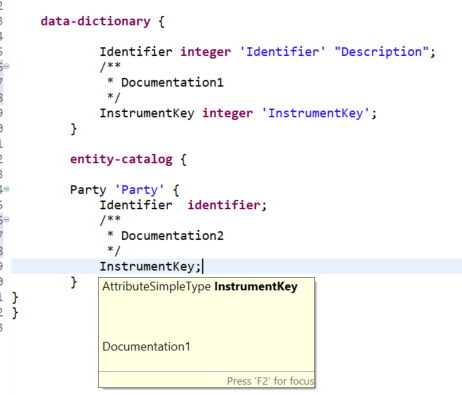Image resolution: width=462 pixels, height=395 pixels.
Task: Click the 'Identifier' string literal in blue
Action: 282,52
